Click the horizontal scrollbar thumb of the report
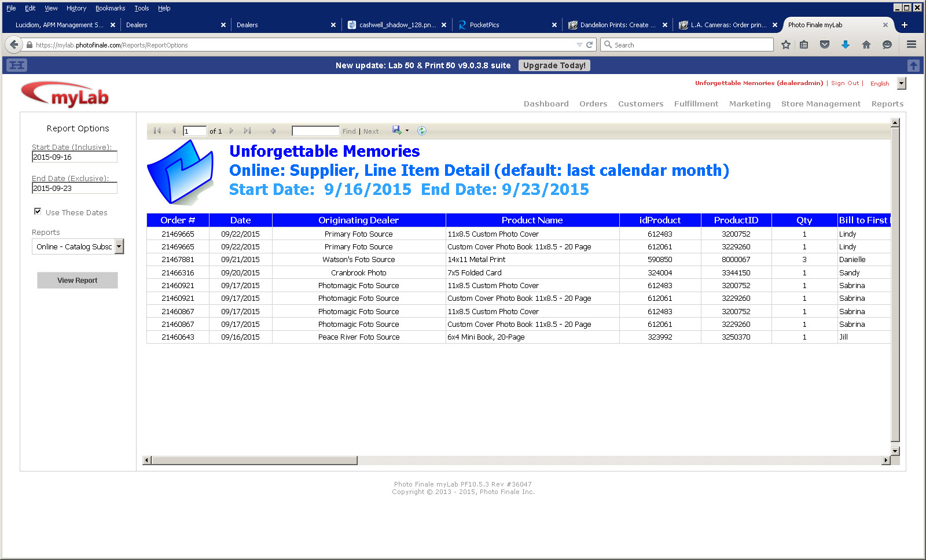The width and height of the screenshot is (926, 560). [x=254, y=460]
